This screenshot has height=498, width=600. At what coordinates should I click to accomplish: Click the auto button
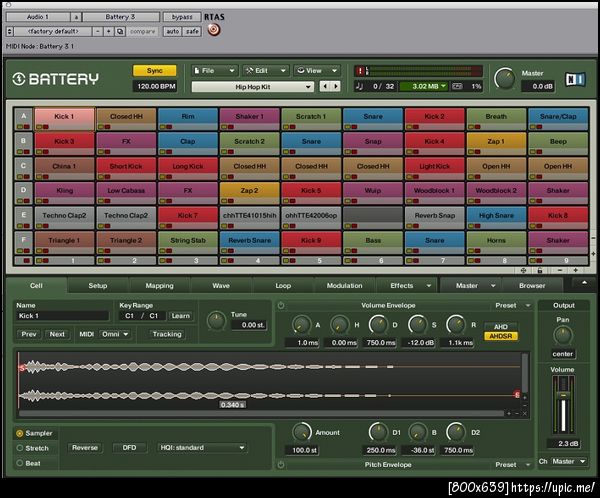tap(173, 31)
